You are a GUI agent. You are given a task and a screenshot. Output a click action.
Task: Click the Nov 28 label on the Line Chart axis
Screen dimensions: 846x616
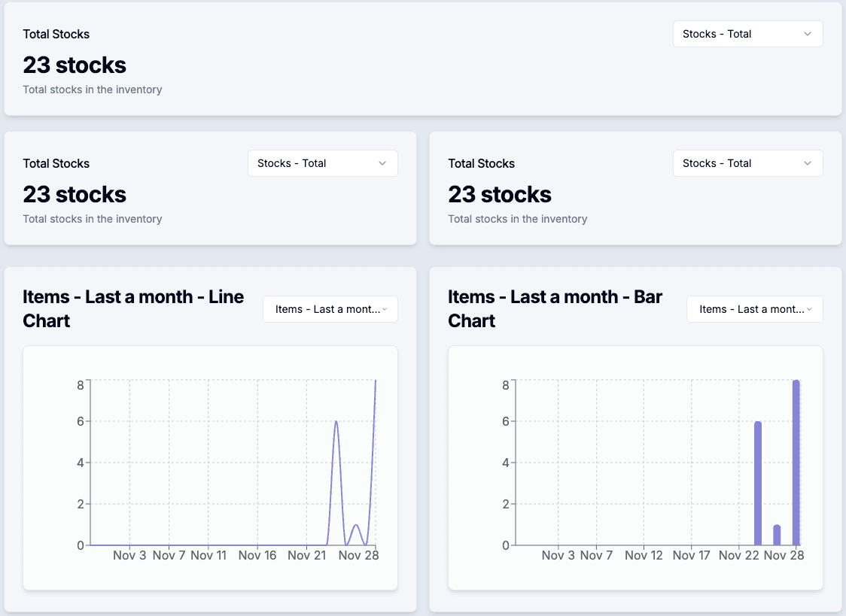tap(358, 556)
